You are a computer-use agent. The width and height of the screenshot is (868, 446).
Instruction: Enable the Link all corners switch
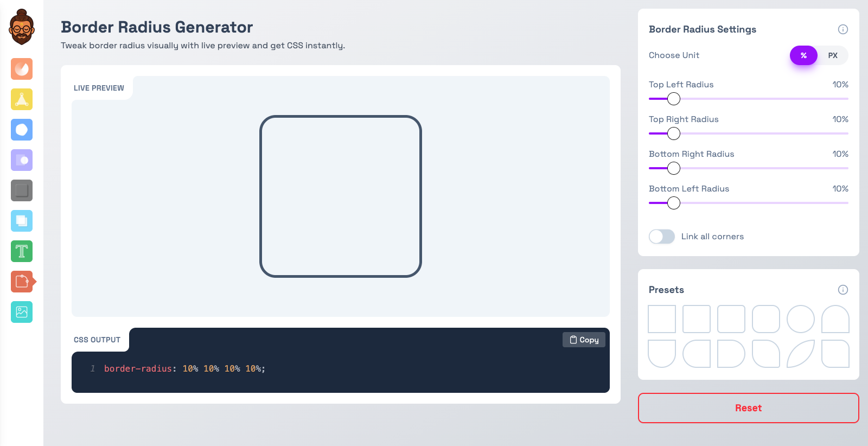(662, 237)
